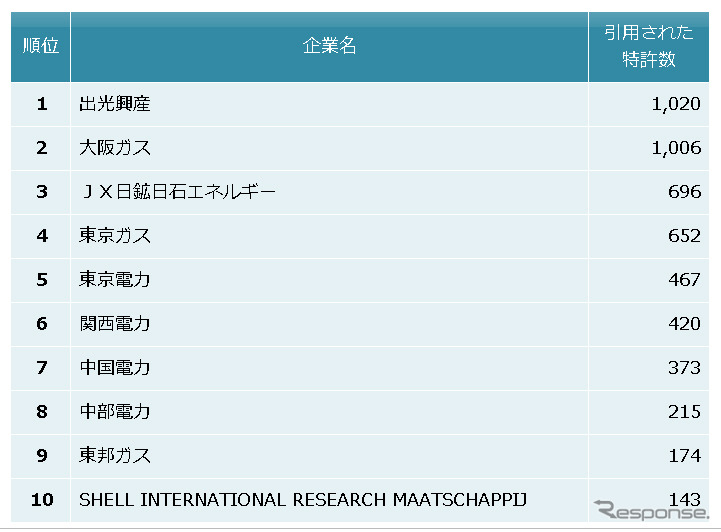Screen dimensions: 721x532
Task: Click rank number 10 for SHELL row
Action: tap(42, 500)
